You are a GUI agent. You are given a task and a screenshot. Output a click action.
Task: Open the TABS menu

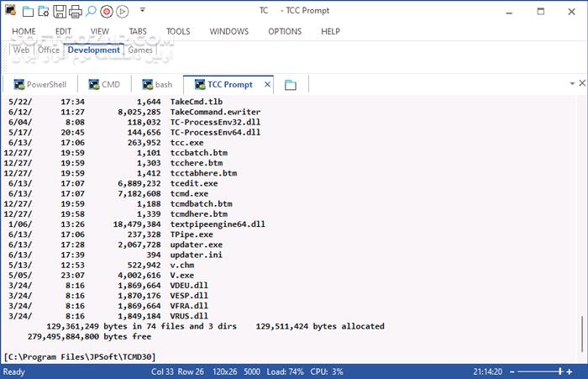[138, 32]
